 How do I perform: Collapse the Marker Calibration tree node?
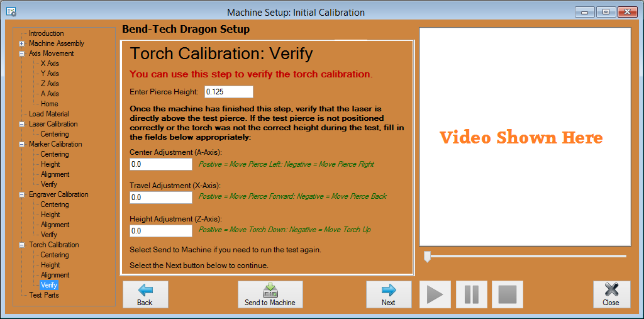point(21,144)
